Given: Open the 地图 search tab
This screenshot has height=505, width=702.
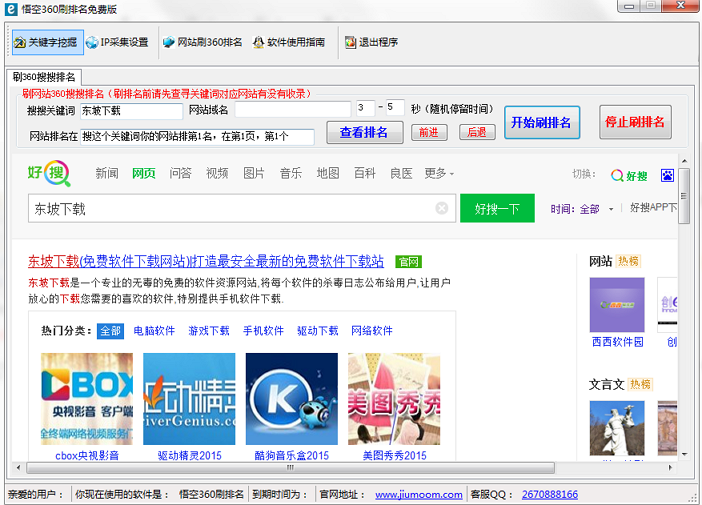Looking at the screenshot, I should 328,173.
